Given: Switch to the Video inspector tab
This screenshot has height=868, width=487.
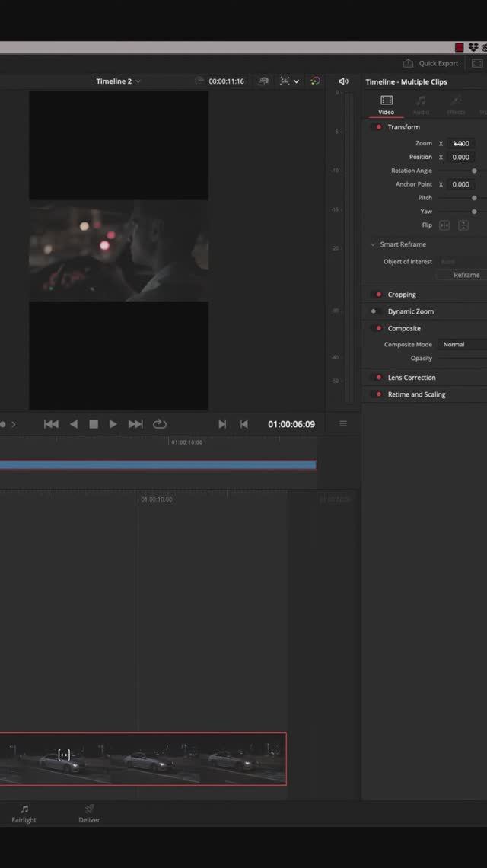Looking at the screenshot, I should pyautogui.click(x=387, y=104).
